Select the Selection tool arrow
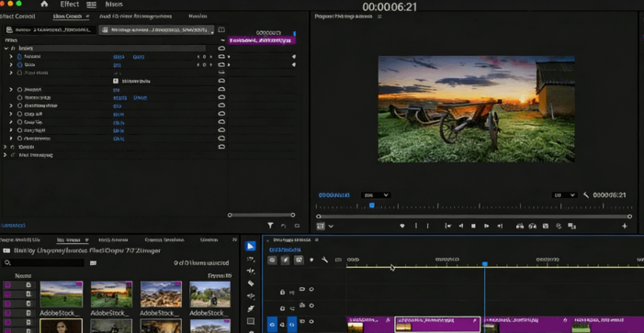The width and height of the screenshot is (644, 333). click(250, 246)
